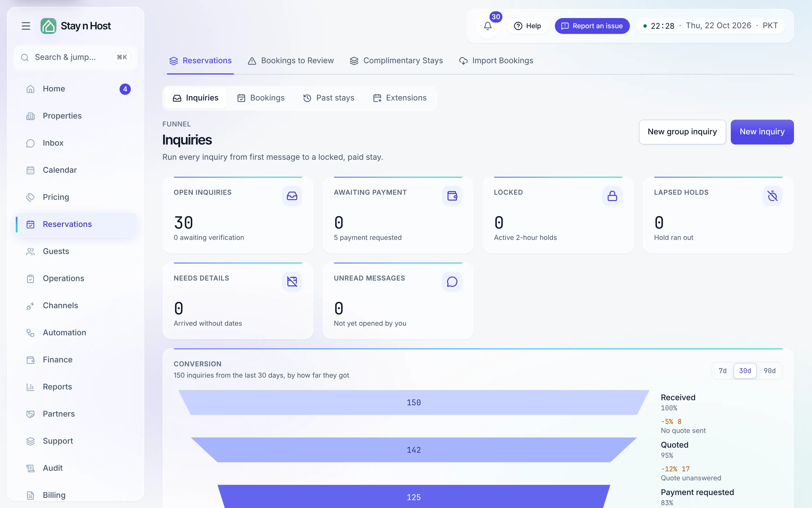This screenshot has width=812, height=508.
Task: Click the Open Inquiries inbox icon
Action: coord(292,196)
